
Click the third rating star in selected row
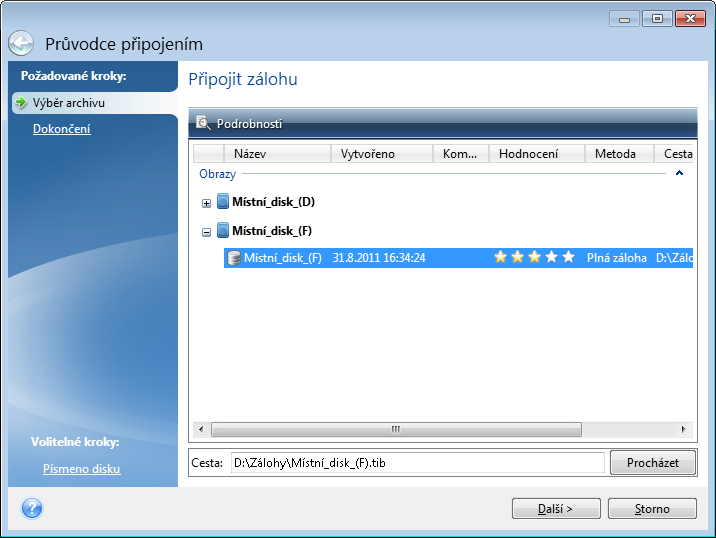coord(534,257)
